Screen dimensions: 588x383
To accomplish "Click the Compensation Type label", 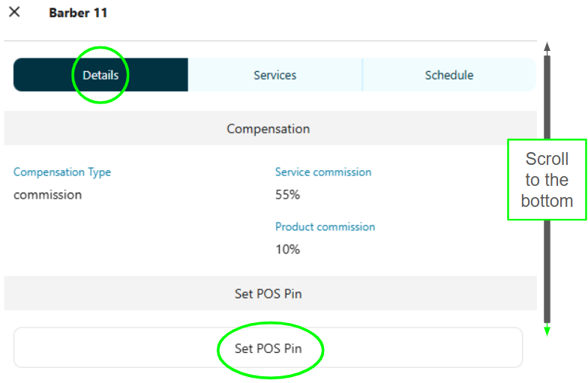I will (x=62, y=172).
